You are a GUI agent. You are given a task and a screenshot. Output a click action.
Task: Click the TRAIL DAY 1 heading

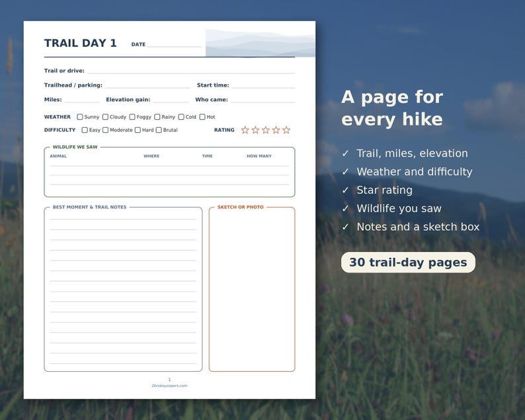coord(81,43)
